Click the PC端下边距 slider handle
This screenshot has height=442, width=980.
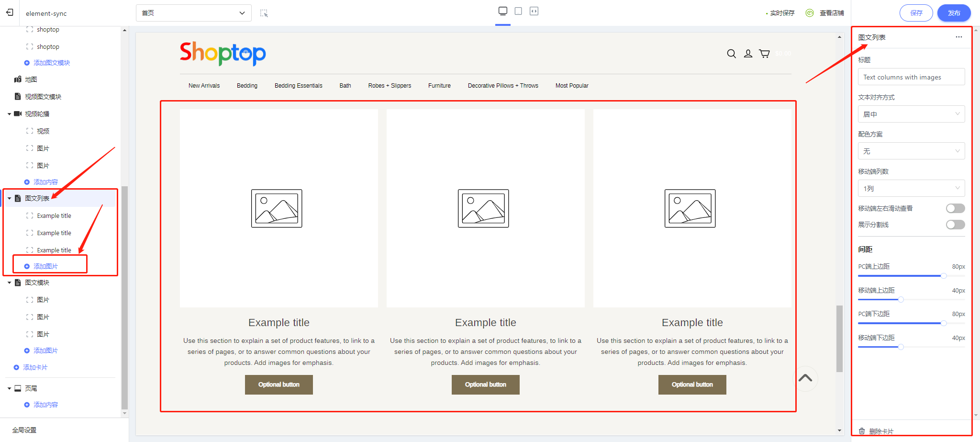point(944,323)
